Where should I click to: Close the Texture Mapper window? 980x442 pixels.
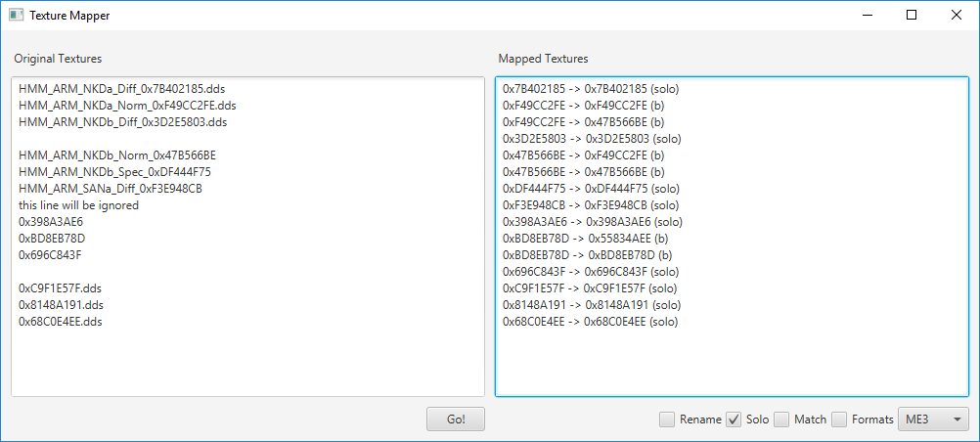tap(957, 16)
